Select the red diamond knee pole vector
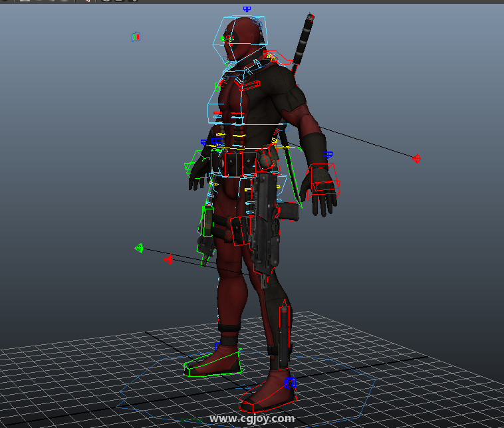This screenshot has width=504, height=428. click(x=168, y=259)
